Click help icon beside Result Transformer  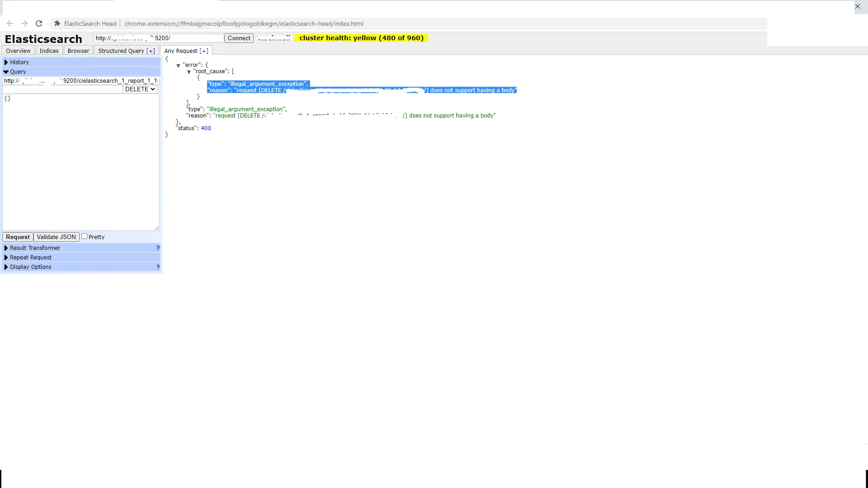coord(158,248)
